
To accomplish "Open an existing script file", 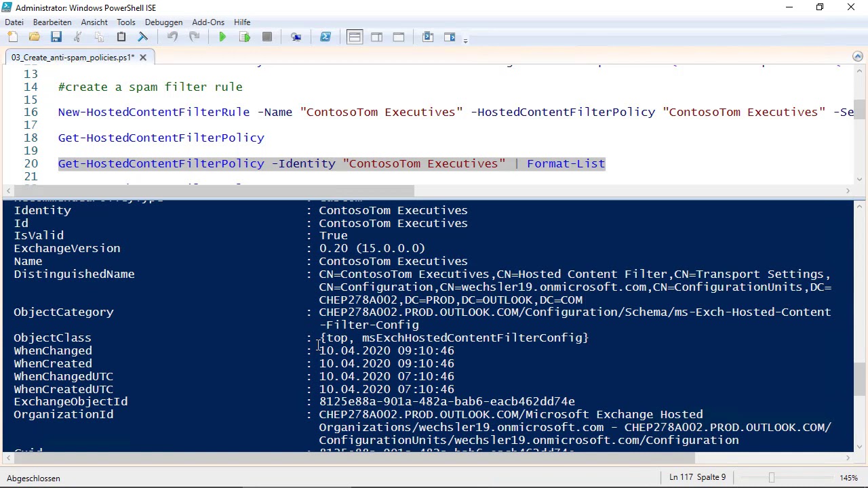I will pyautogui.click(x=35, y=37).
